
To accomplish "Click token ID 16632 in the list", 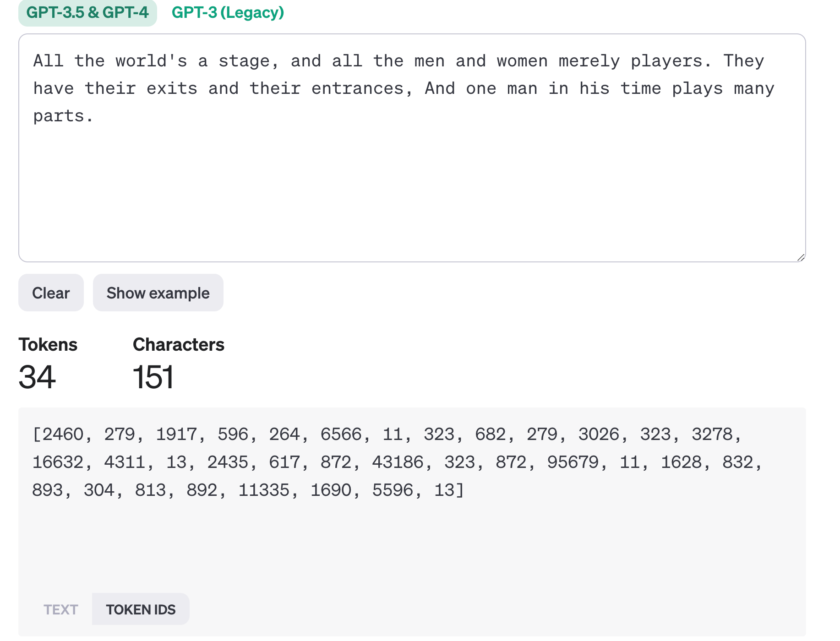I will [x=58, y=462].
